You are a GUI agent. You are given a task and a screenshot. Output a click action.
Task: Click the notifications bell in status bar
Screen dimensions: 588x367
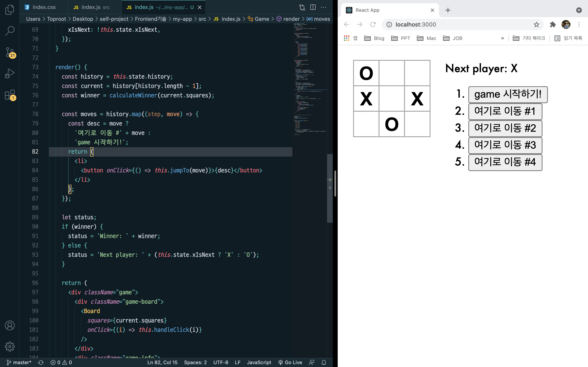pos(324,362)
